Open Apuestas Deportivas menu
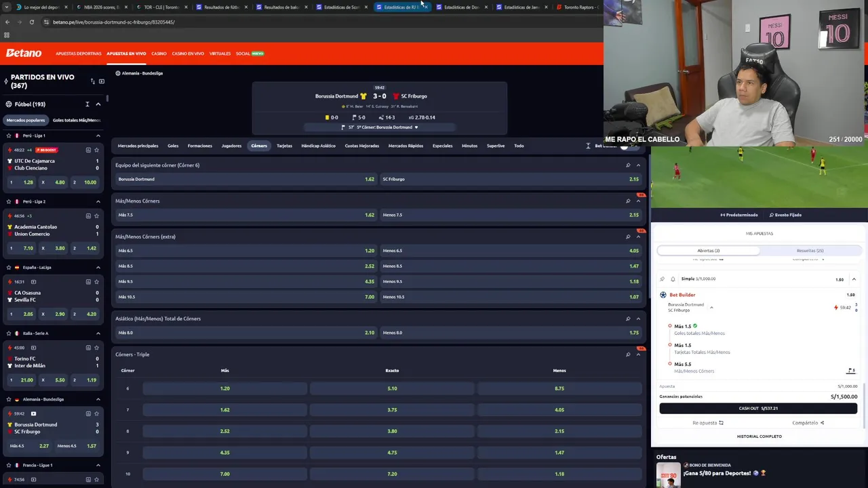 (x=79, y=54)
